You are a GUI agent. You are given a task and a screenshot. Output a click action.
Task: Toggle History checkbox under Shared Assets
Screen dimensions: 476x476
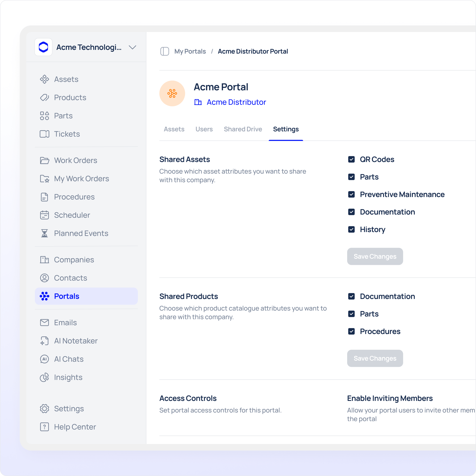click(351, 229)
